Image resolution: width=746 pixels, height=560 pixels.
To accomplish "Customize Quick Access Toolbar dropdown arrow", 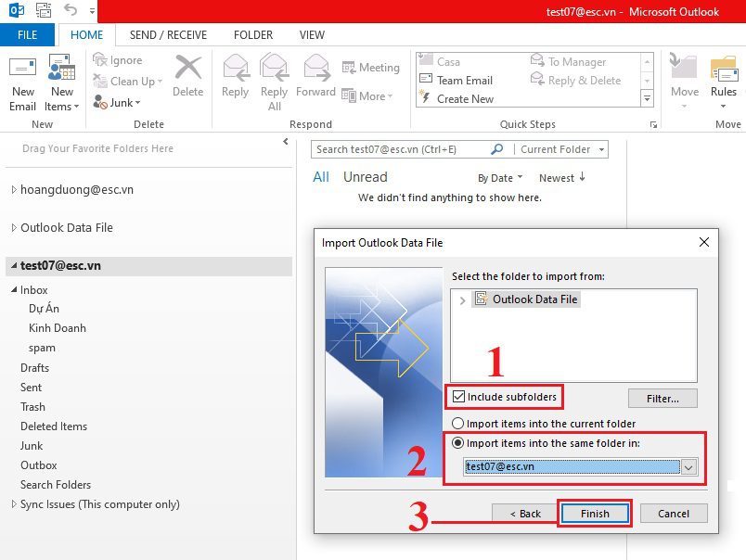I will pos(92,10).
